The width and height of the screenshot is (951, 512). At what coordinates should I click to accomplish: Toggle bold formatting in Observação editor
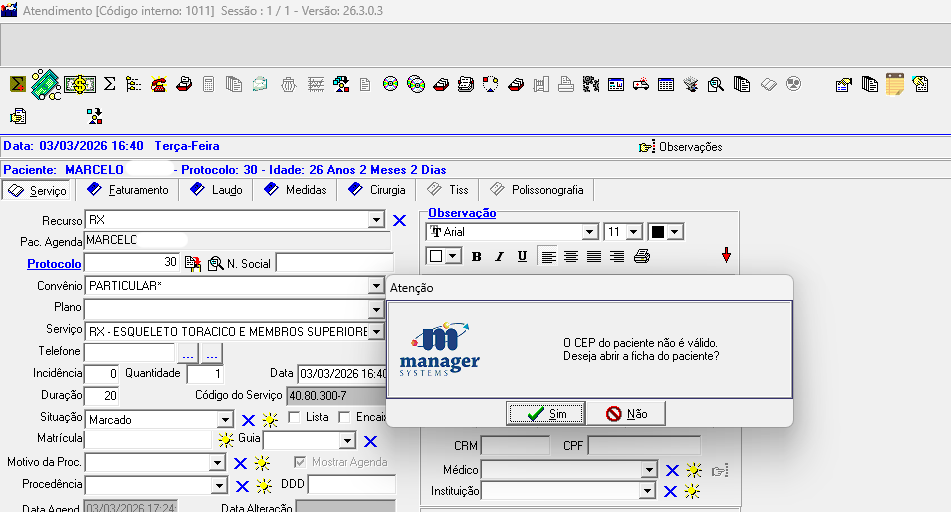point(476,256)
